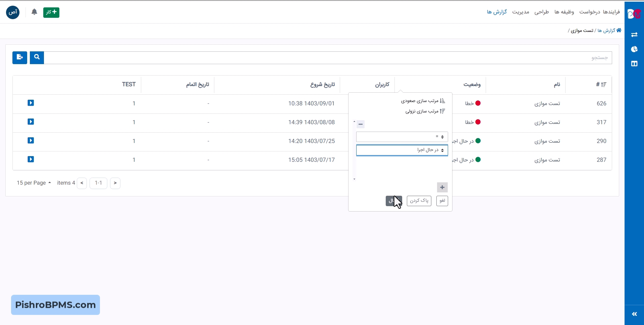Open the equals operator dropdown
Screen dimensions: 644x325
pyautogui.click(x=402, y=137)
